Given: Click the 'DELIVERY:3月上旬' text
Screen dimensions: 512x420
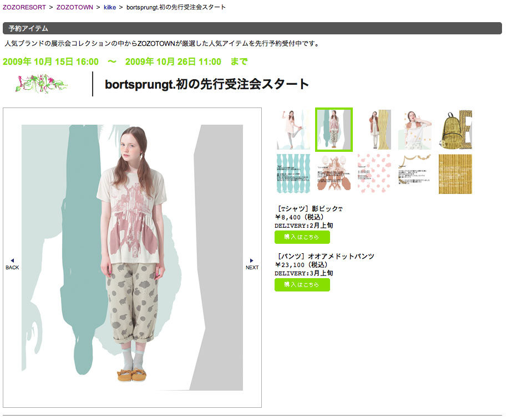Looking at the screenshot, I should point(304,273).
